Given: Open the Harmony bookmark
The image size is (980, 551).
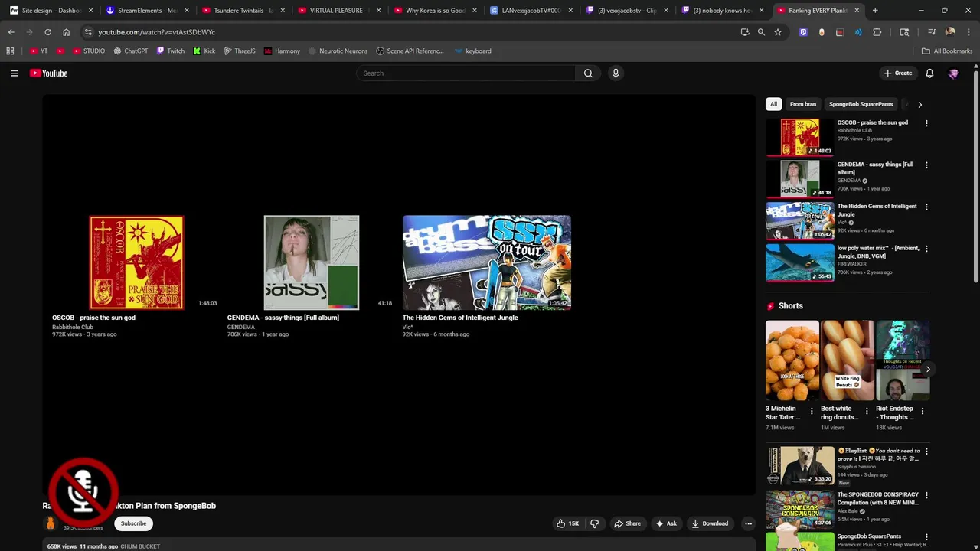Looking at the screenshot, I should coord(282,51).
